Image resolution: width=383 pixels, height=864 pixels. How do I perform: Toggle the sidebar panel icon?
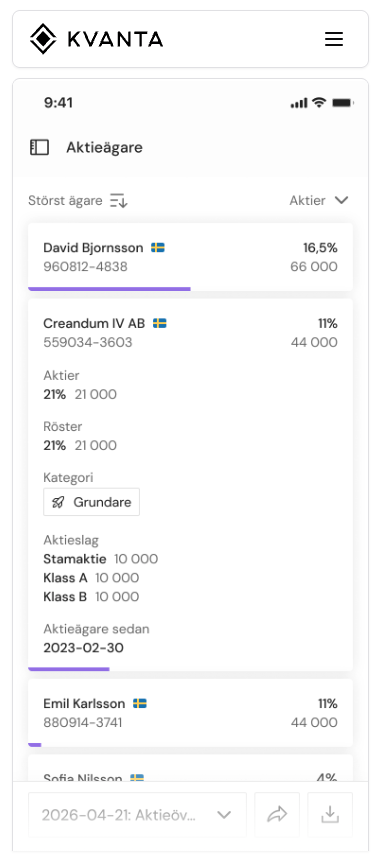coord(39,147)
